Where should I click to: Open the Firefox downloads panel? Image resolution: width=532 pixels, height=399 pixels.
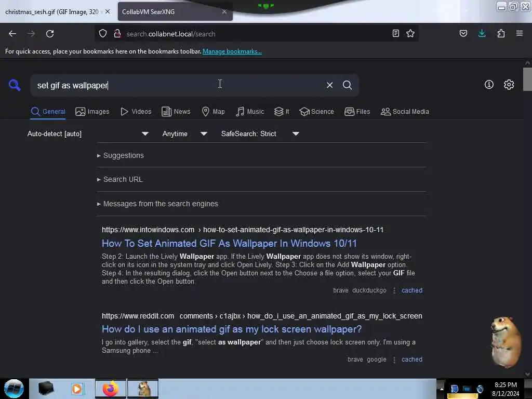click(x=482, y=33)
